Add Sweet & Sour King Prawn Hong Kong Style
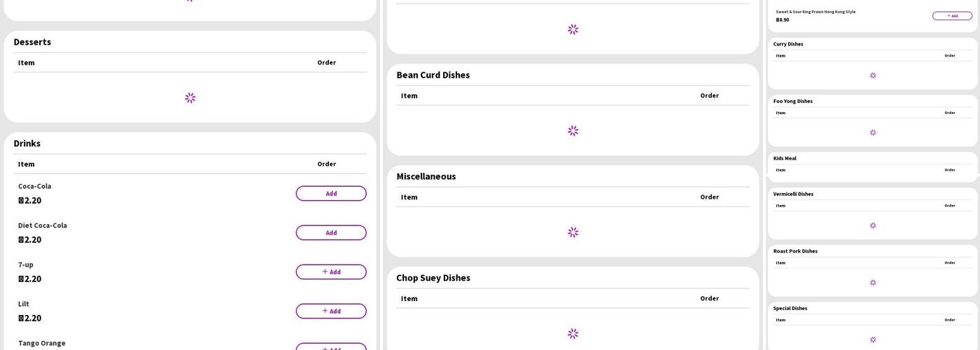The width and height of the screenshot is (980, 350). [x=952, y=16]
